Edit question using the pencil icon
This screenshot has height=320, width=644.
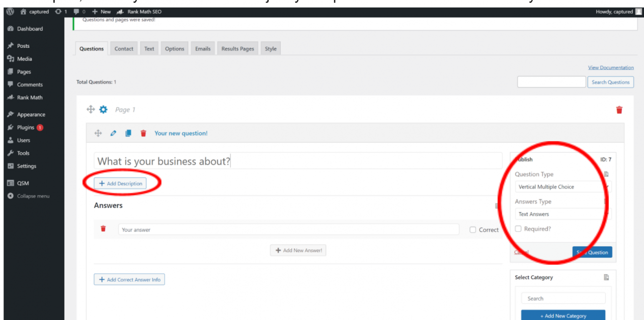point(113,133)
